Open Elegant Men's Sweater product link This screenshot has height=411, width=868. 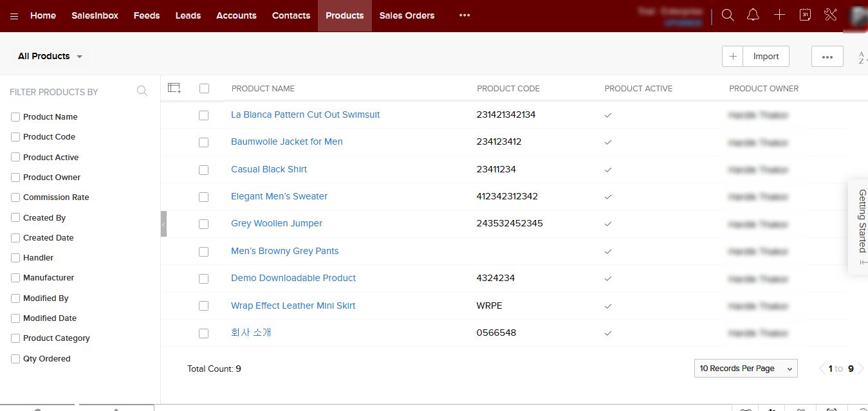click(279, 196)
